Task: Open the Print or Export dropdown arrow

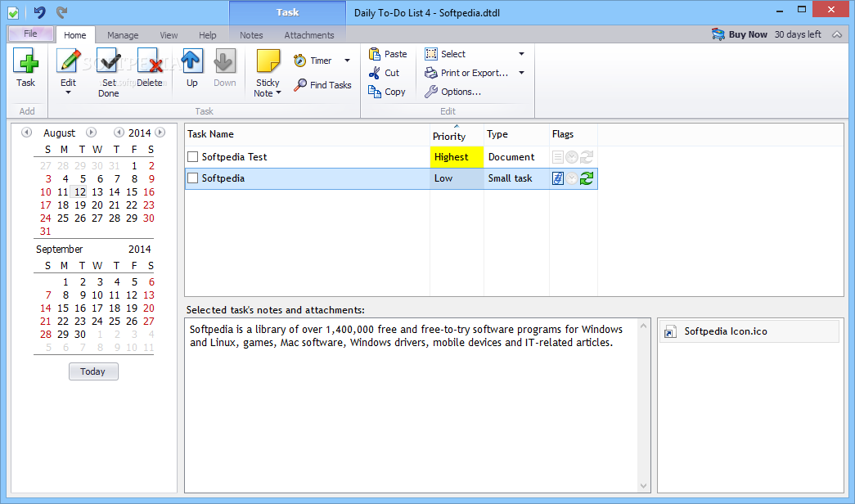Action: [x=521, y=73]
